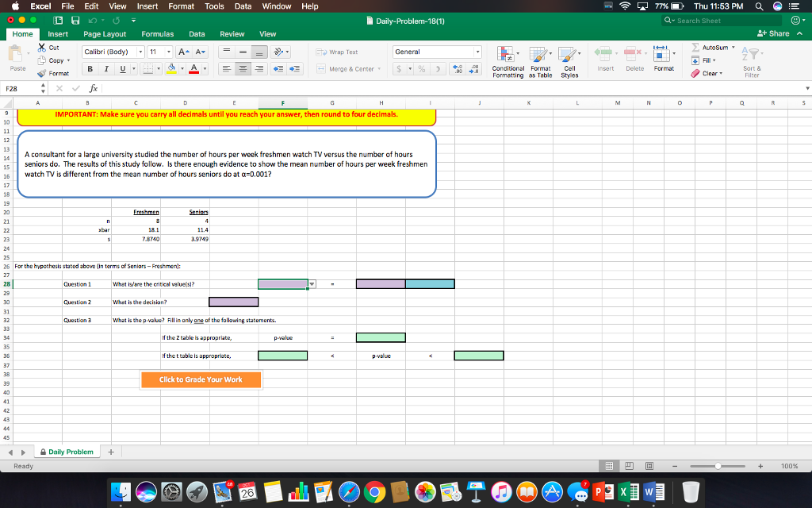Open the General number format dropdown
This screenshot has width=812, height=508.
click(476, 52)
